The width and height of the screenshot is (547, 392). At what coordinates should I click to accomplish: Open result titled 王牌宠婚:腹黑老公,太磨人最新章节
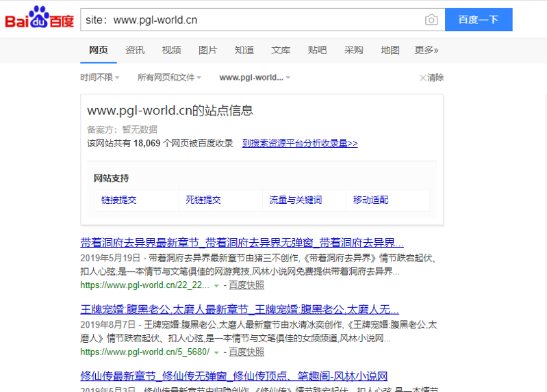(x=240, y=309)
